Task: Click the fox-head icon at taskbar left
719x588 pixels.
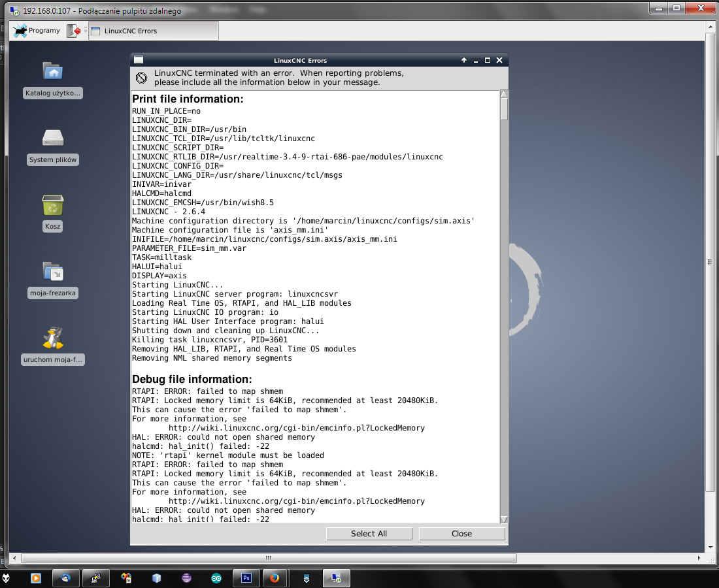Action: click(6, 578)
